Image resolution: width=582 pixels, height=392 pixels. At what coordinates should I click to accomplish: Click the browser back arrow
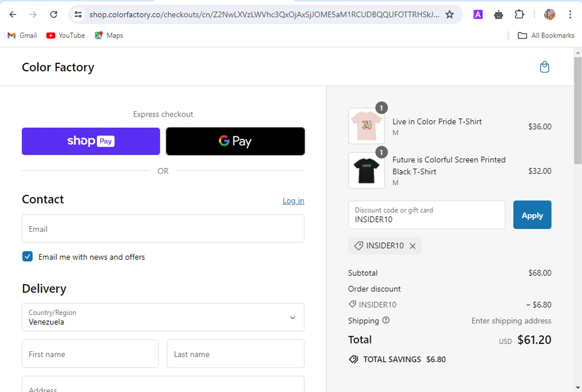pyautogui.click(x=13, y=14)
